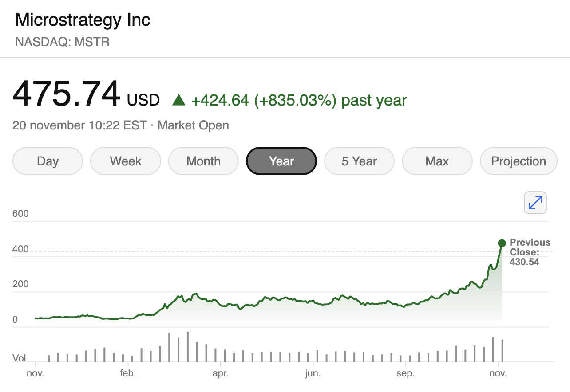
Task: Click the tallest volume bar near March
Action: [188, 346]
